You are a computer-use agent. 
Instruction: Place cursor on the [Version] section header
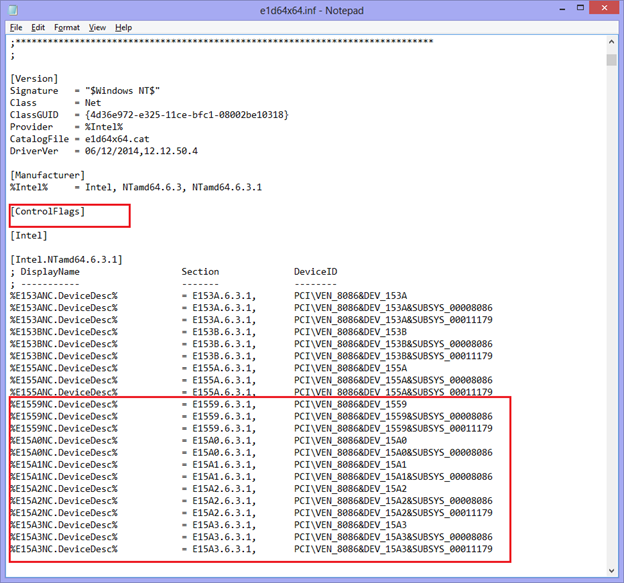34,78
